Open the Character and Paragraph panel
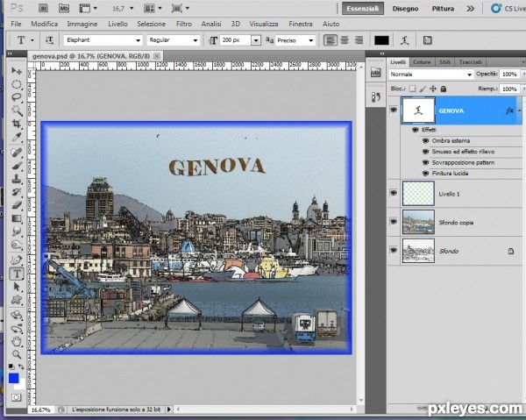The height and width of the screenshot is (420, 526). 428,40
